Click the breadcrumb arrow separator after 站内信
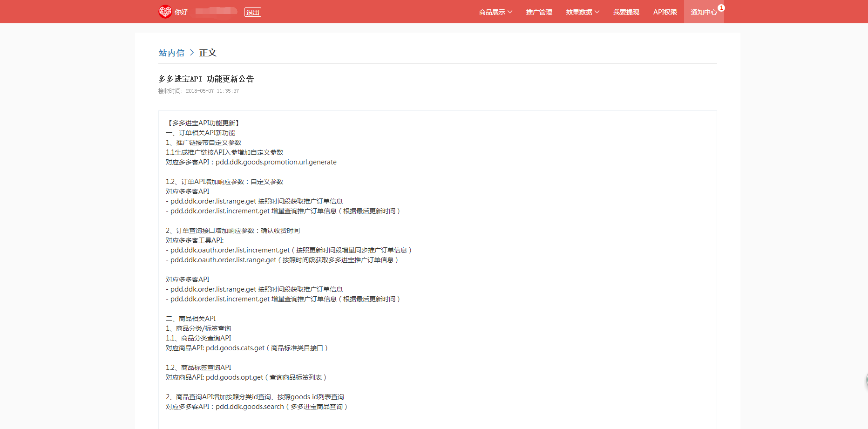Viewport: 868px width, 429px height. pyautogui.click(x=191, y=53)
